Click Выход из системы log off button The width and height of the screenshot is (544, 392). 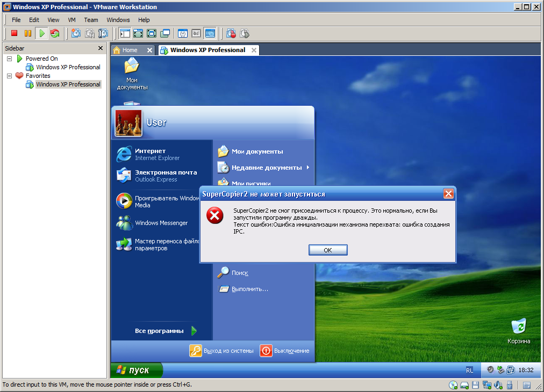[x=221, y=351]
